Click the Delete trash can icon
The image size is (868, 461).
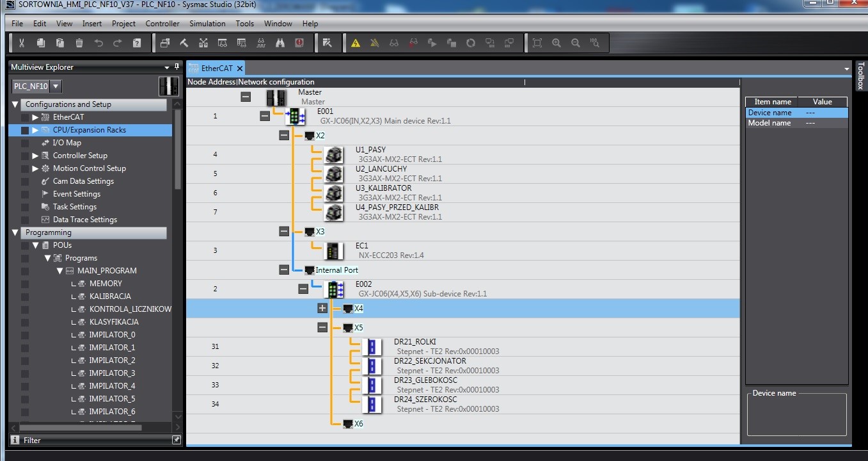[79, 43]
